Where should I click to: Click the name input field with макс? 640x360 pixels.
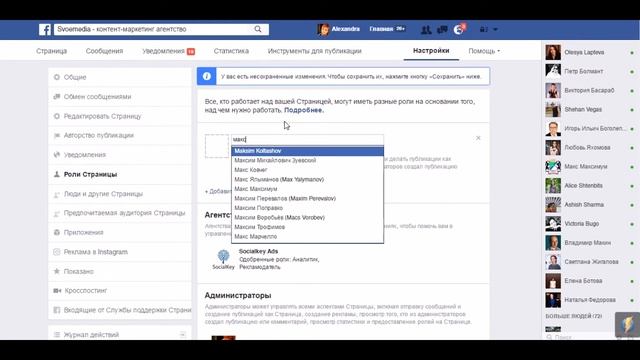click(307, 140)
